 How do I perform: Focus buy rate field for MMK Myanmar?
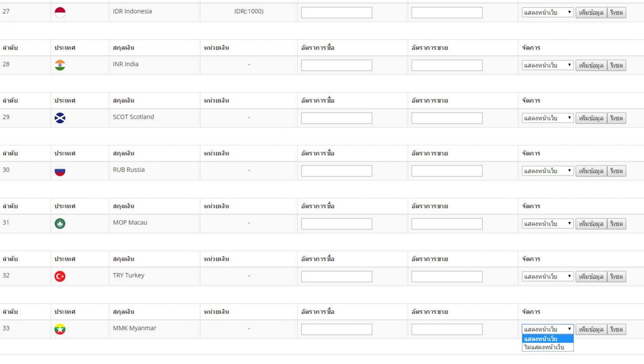(x=336, y=329)
